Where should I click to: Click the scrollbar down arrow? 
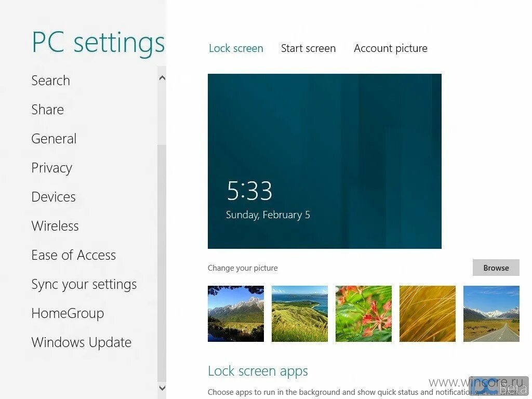[162, 388]
